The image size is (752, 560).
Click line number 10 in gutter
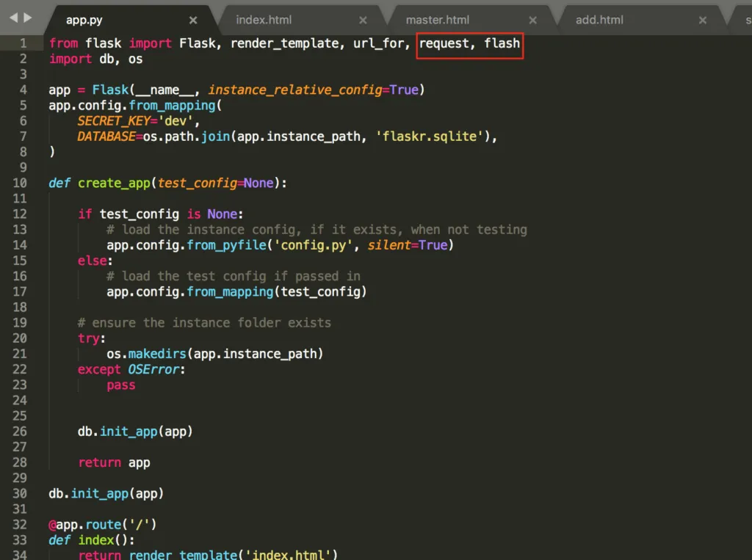click(20, 183)
